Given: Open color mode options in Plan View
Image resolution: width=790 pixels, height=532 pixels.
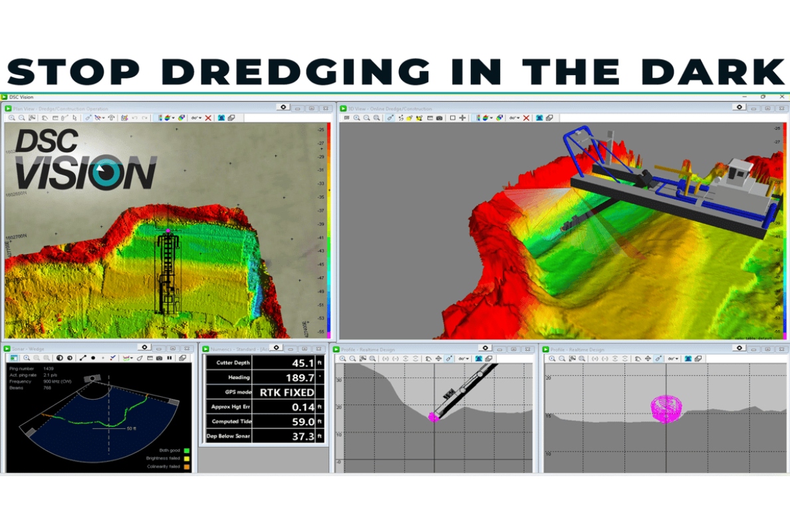Looking at the screenshot, I should coord(170,118).
